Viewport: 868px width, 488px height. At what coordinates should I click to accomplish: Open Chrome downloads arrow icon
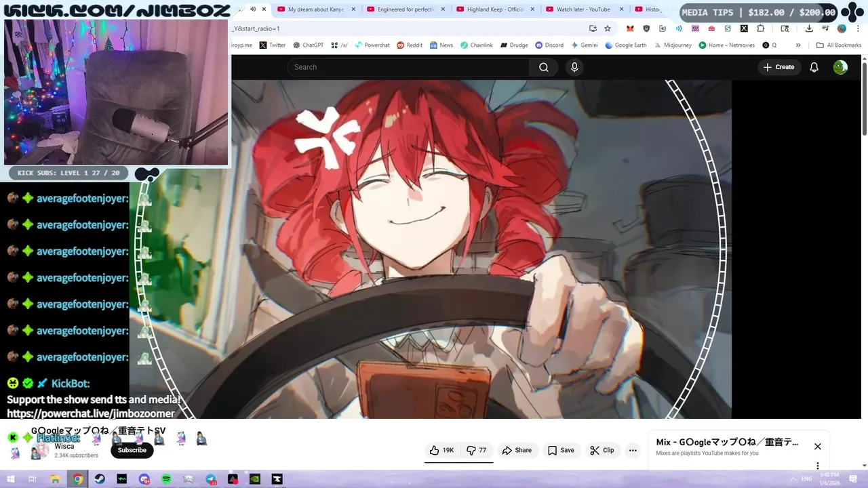point(809,28)
